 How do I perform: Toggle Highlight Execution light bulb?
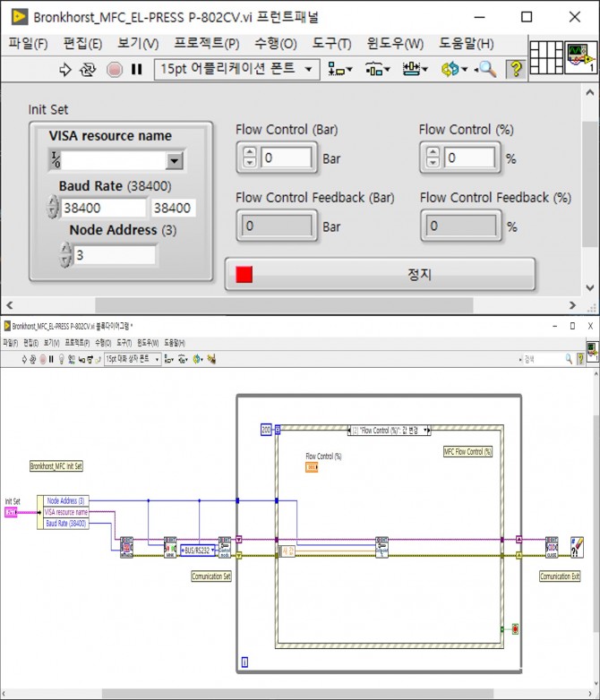pos(61,359)
